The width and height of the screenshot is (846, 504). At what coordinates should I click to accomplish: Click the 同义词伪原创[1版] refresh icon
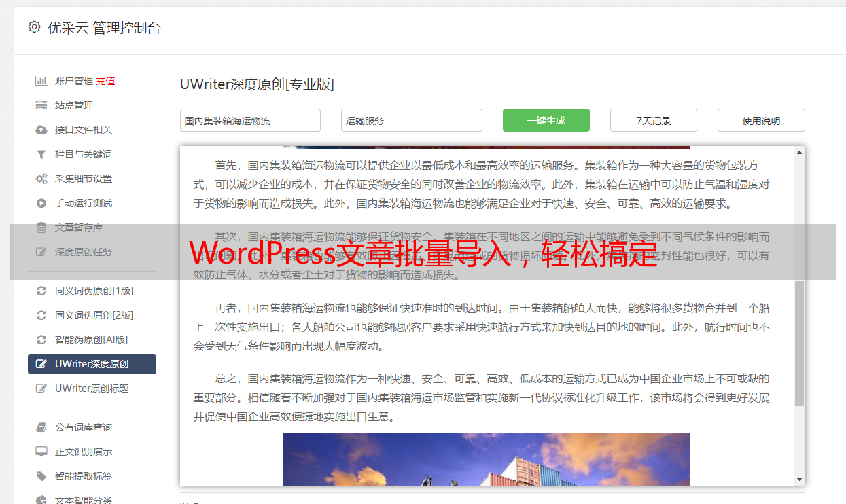coord(41,291)
